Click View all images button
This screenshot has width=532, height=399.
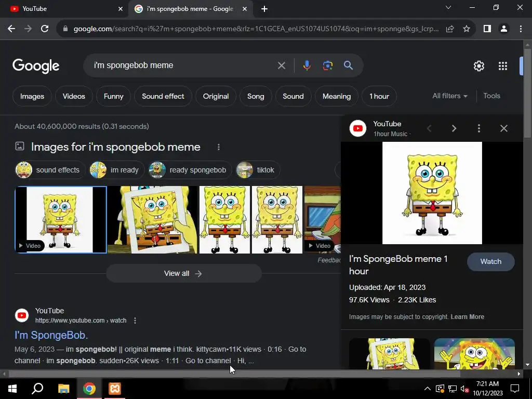point(183,273)
